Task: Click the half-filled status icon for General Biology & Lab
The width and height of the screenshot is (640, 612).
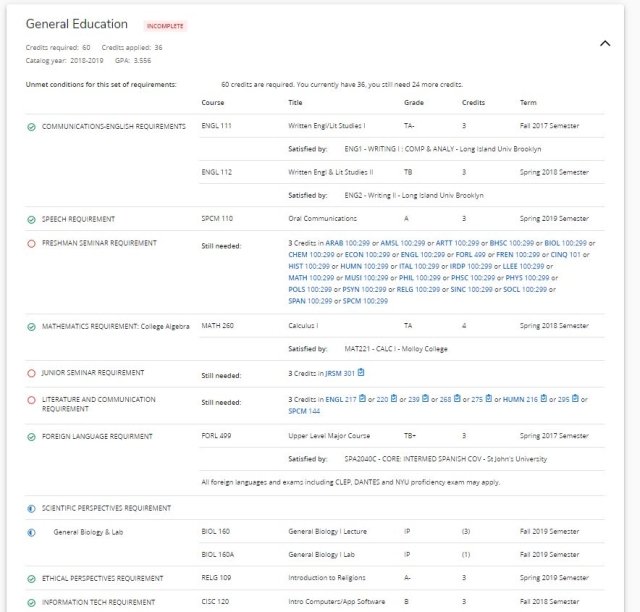Action: click(32, 532)
